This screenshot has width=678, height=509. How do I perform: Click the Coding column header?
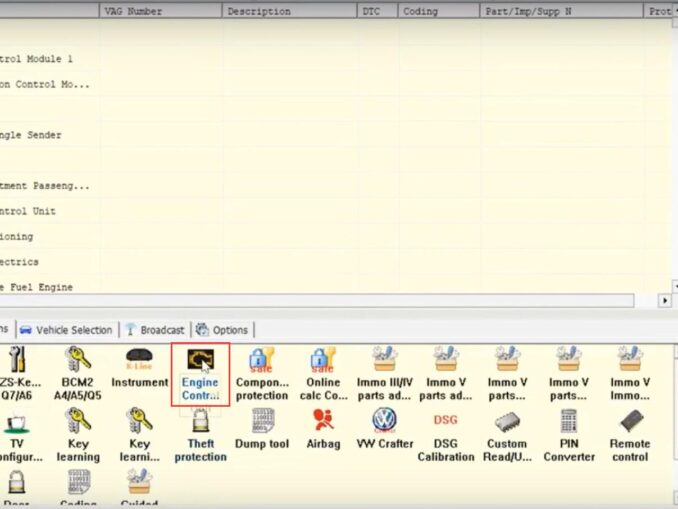[438, 11]
